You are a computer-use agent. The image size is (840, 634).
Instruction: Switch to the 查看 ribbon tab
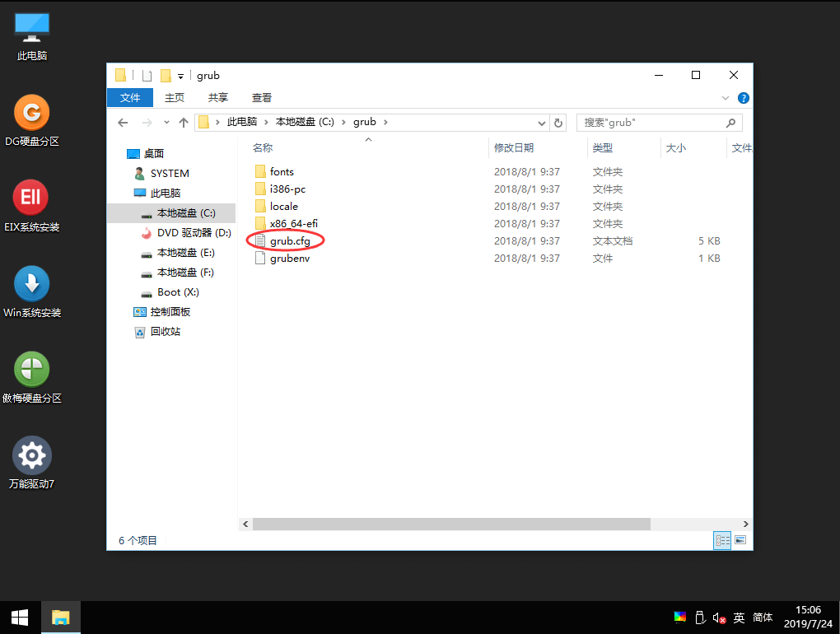click(261, 97)
